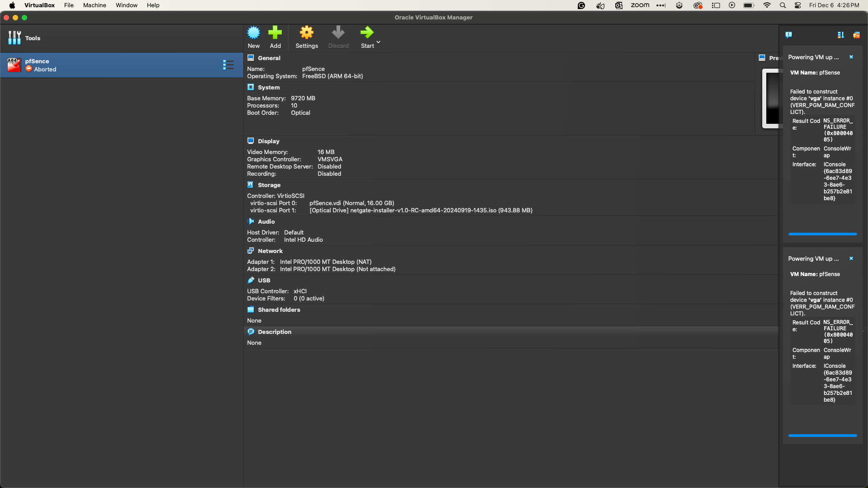Open VM Settings gear icon
868x488 pixels.
point(307,33)
